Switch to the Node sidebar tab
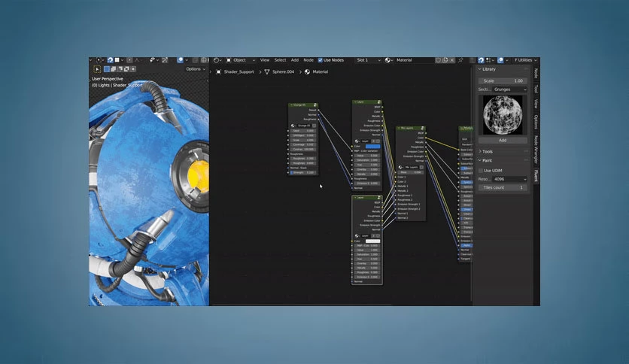The width and height of the screenshot is (629, 364). [536, 74]
